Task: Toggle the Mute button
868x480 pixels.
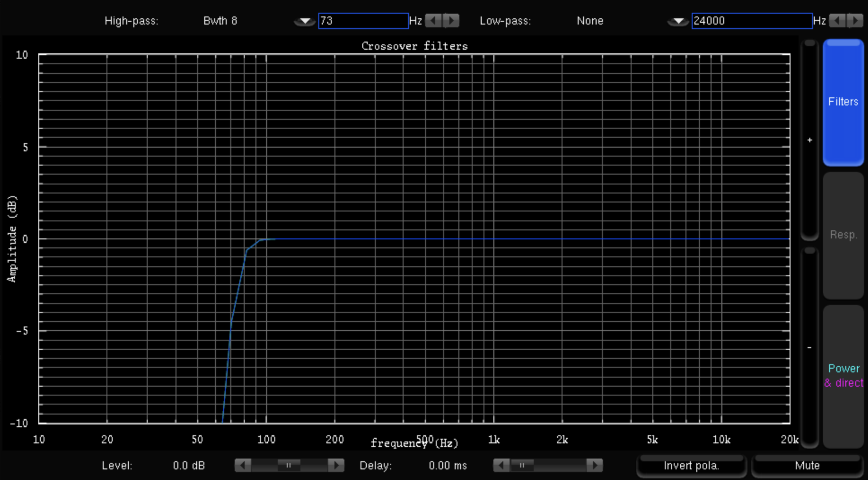Action: [807, 465]
